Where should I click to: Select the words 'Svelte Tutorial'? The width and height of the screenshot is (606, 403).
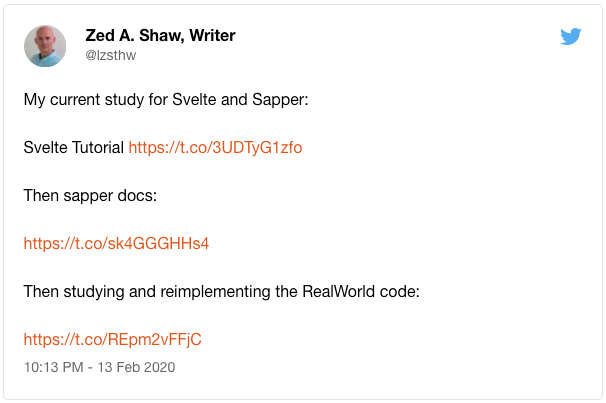click(x=73, y=148)
